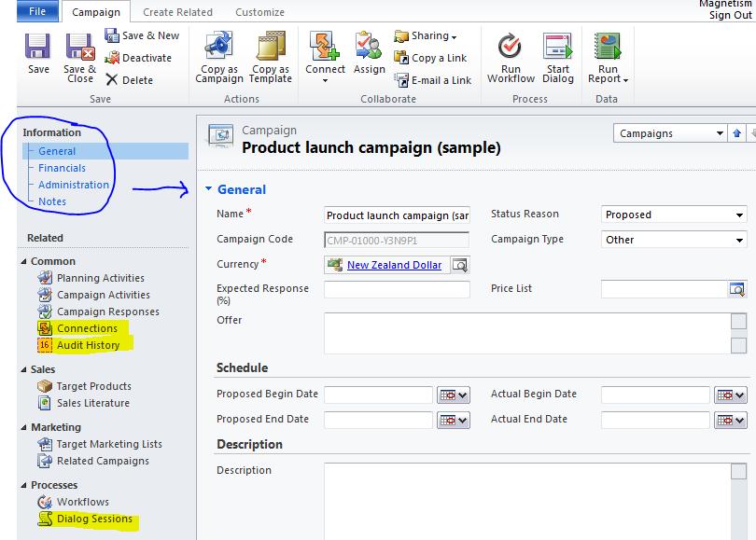Click inside the Offer text area
Viewport: 756px width, 540px height.
(527, 333)
